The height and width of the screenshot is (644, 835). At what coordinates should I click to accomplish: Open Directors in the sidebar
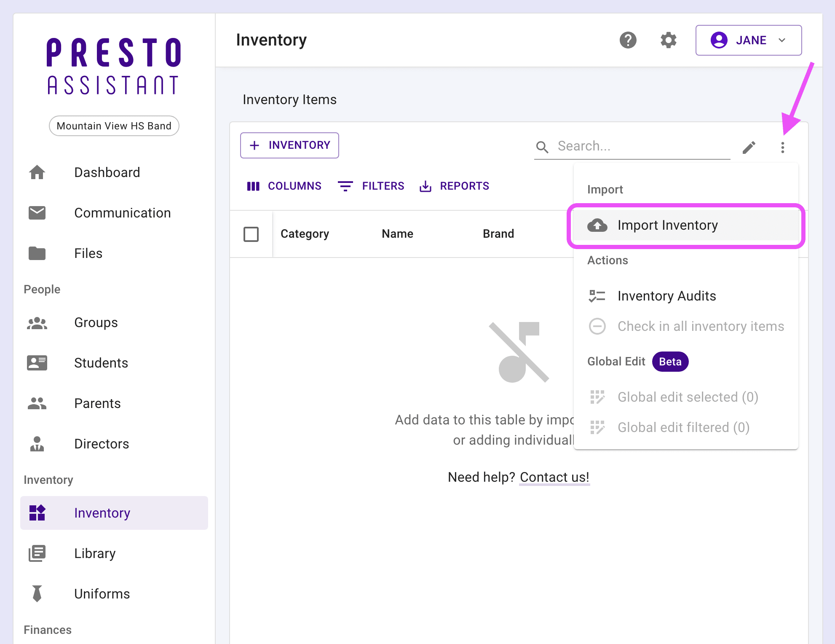click(x=101, y=444)
